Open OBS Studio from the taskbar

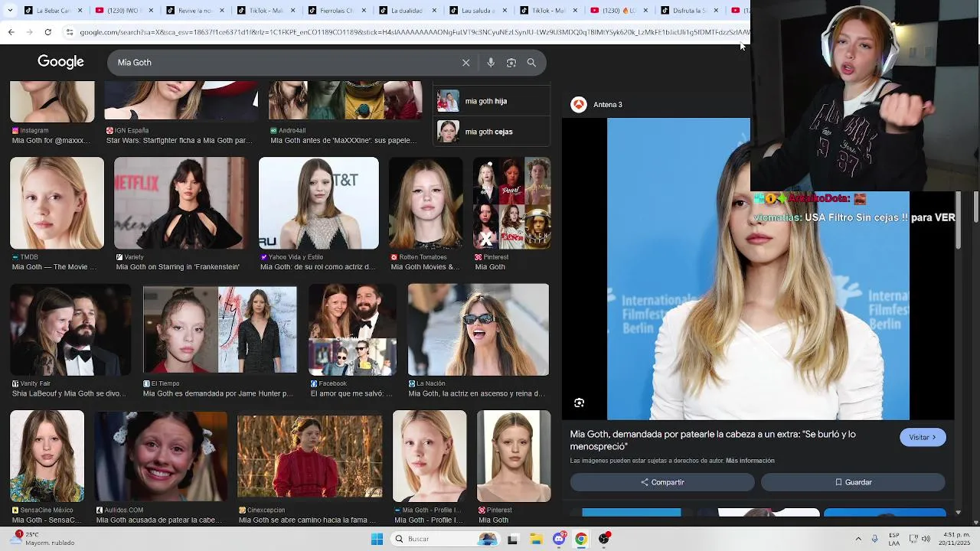click(604, 539)
